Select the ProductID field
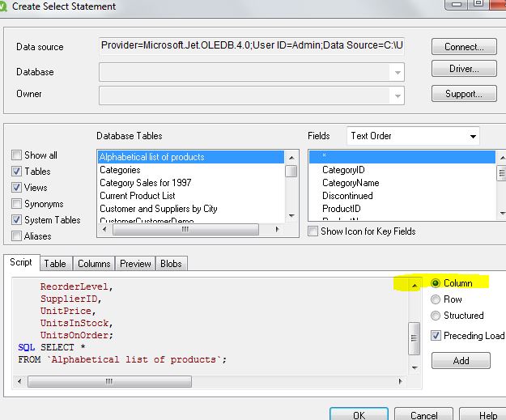Image resolution: width=506 pixels, height=420 pixels. click(402, 209)
